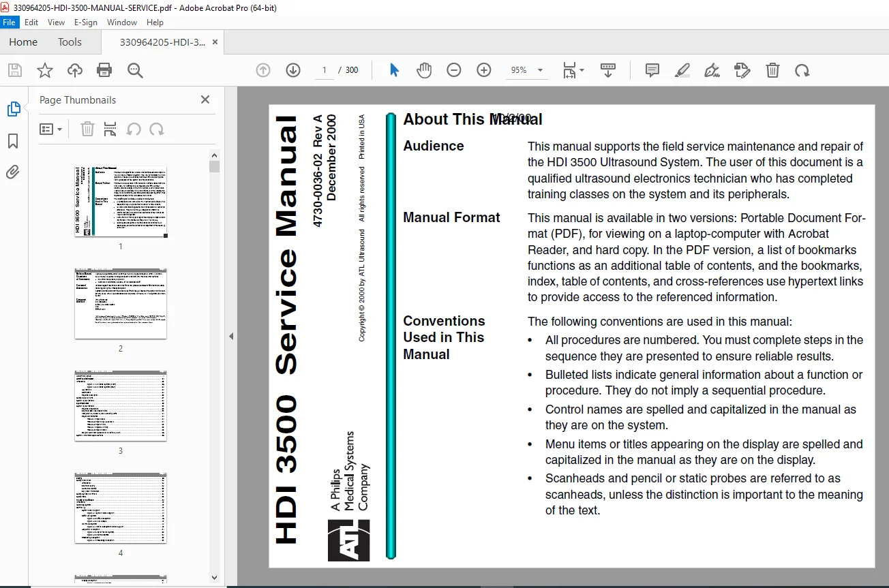The image size is (889, 588).
Task: Click the sign document pen icon
Action: (x=712, y=70)
